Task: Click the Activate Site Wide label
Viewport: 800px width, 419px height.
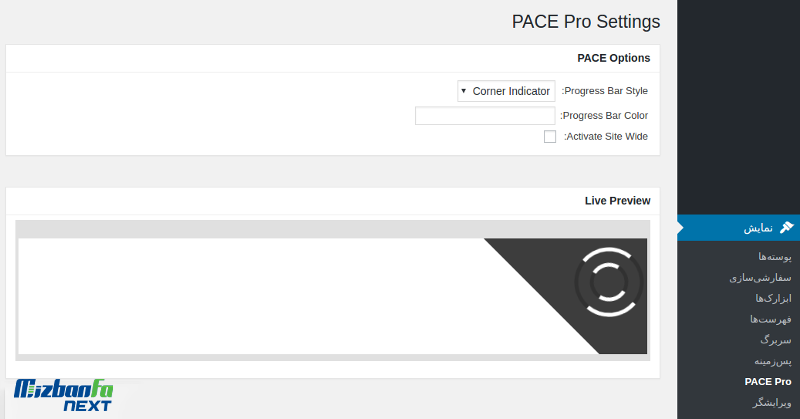Action: [x=606, y=137]
